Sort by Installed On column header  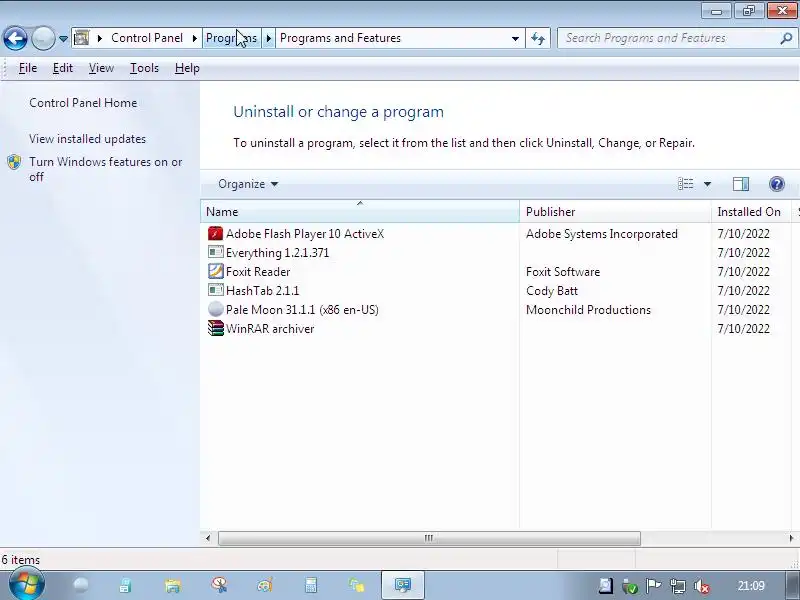pyautogui.click(x=751, y=212)
